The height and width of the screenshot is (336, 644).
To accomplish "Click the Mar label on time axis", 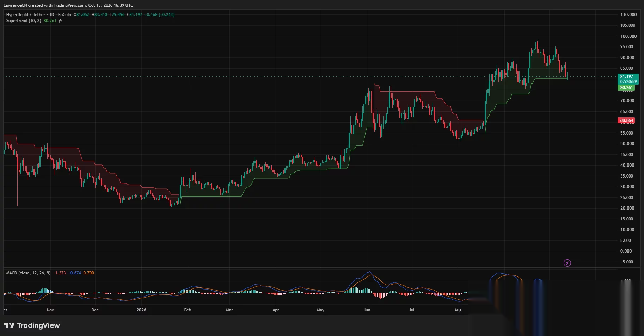I will (229, 310).
